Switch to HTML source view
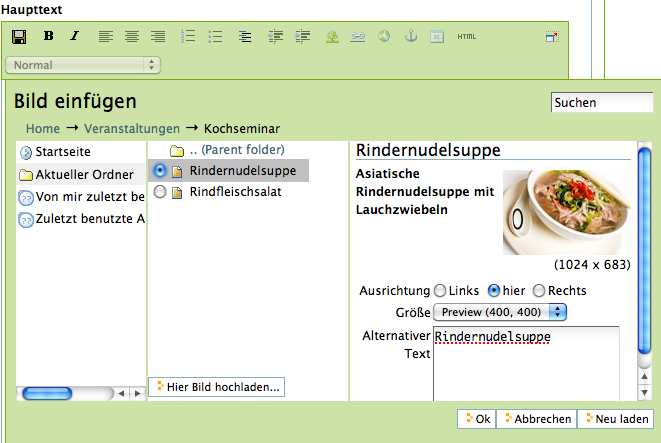The height and width of the screenshot is (443, 661). point(467,37)
